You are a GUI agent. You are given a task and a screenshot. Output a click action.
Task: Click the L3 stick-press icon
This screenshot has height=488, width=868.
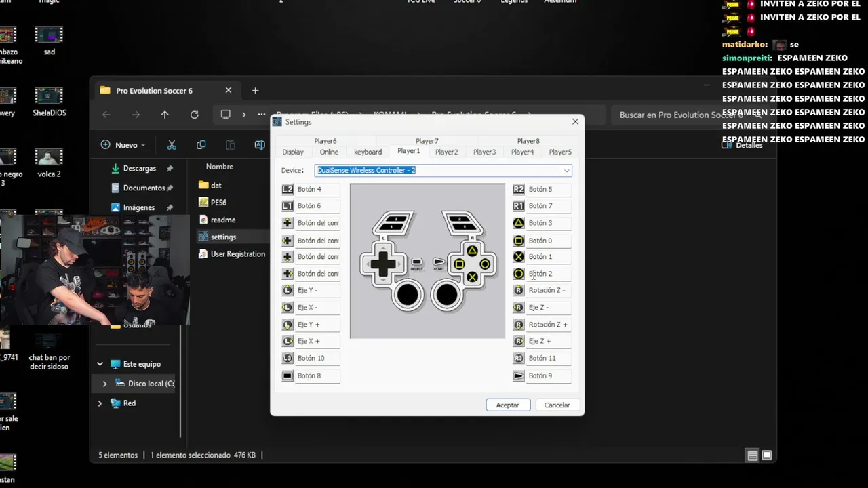tap(288, 358)
